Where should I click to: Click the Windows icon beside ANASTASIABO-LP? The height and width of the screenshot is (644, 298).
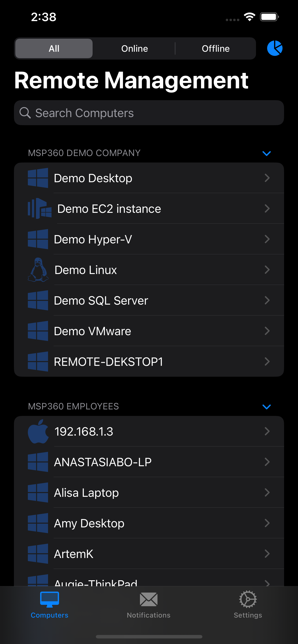tap(38, 462)
